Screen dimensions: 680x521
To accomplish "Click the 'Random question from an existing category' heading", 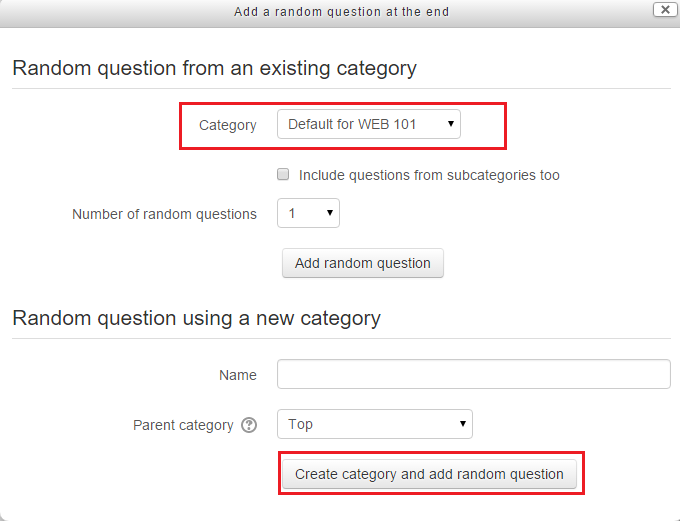I will coord(214,69).
